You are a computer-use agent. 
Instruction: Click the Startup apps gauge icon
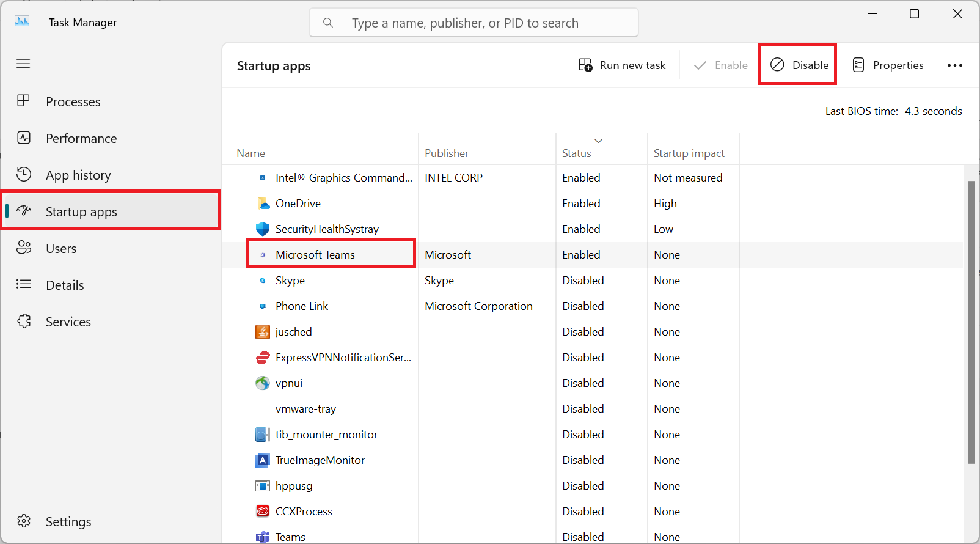click(24, 211)
